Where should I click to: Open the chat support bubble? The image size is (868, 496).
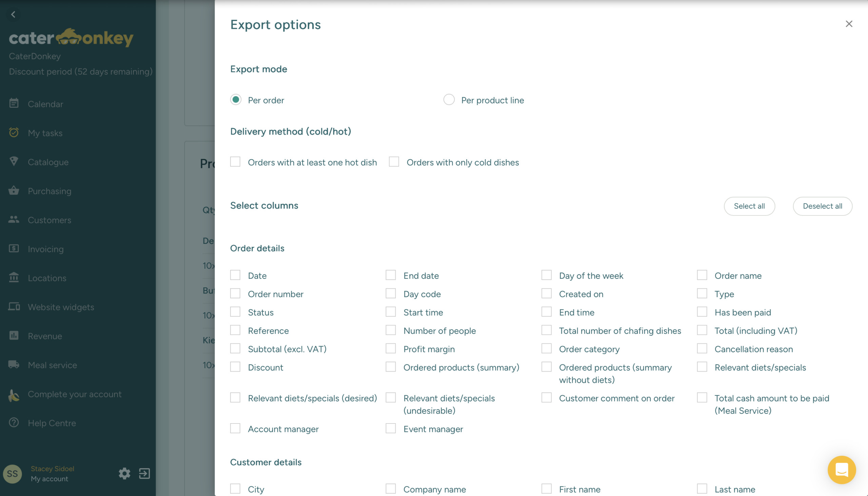click(842, 470)
